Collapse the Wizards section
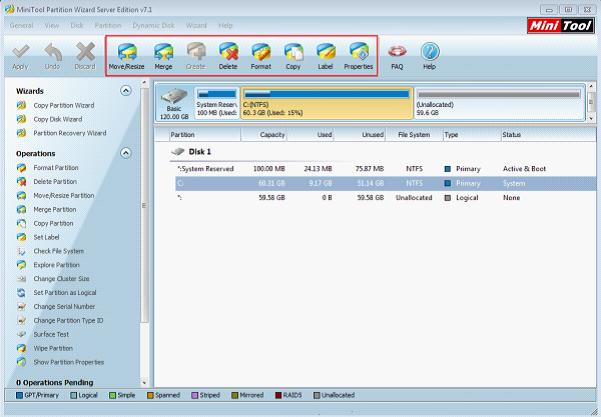 [x=126, y=91]
